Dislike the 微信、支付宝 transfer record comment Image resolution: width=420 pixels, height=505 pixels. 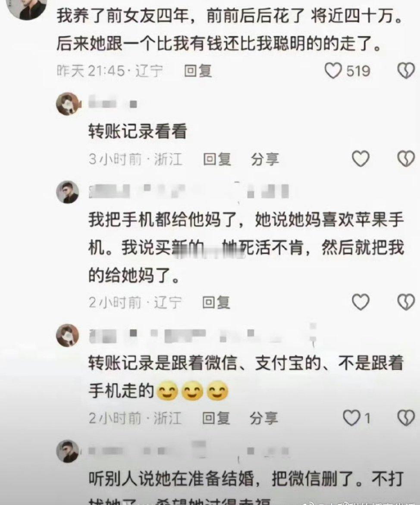(406, 418)
